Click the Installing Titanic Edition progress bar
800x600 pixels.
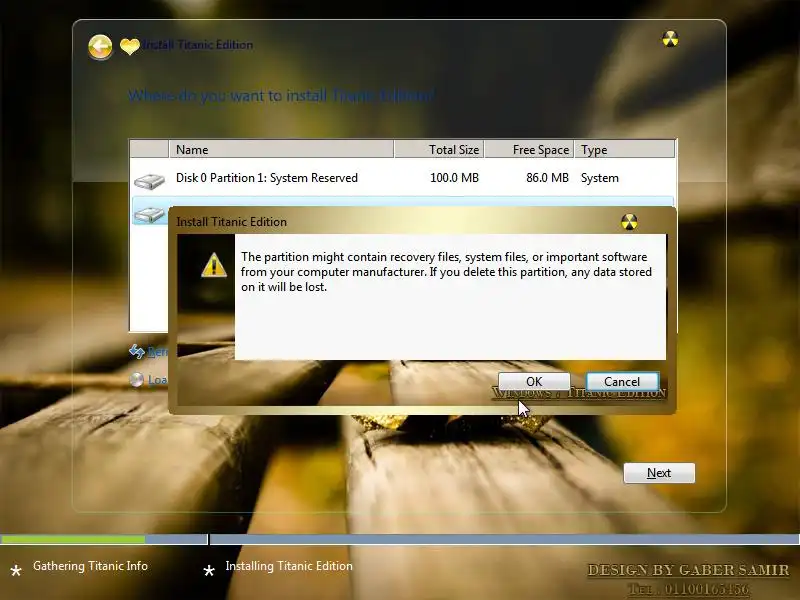coord(505,539)
